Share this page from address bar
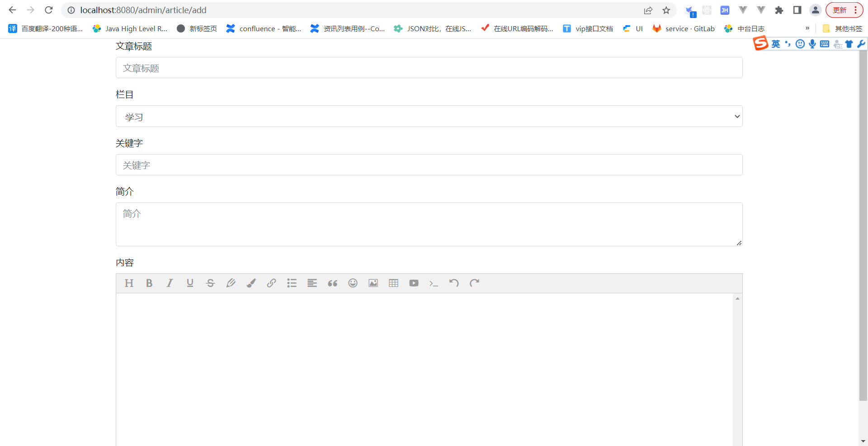Screen dimensions: 868x446 click(648, 10)
